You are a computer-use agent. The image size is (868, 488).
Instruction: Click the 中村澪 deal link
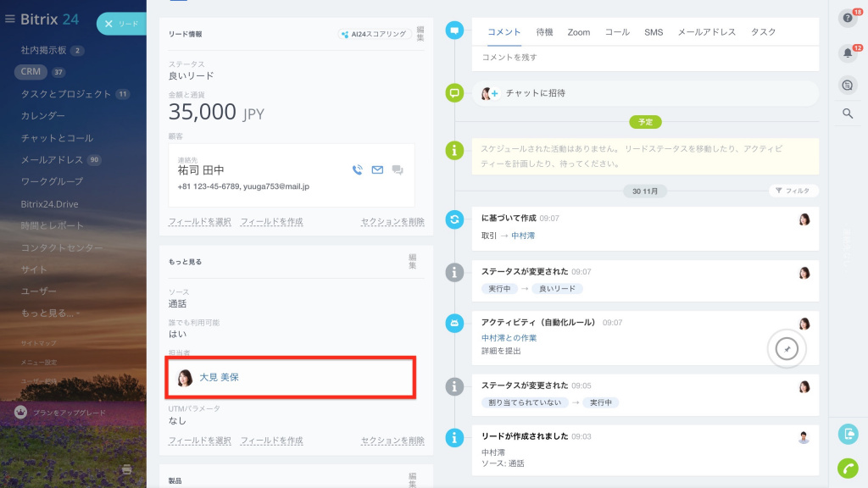(x=523, y=236)
